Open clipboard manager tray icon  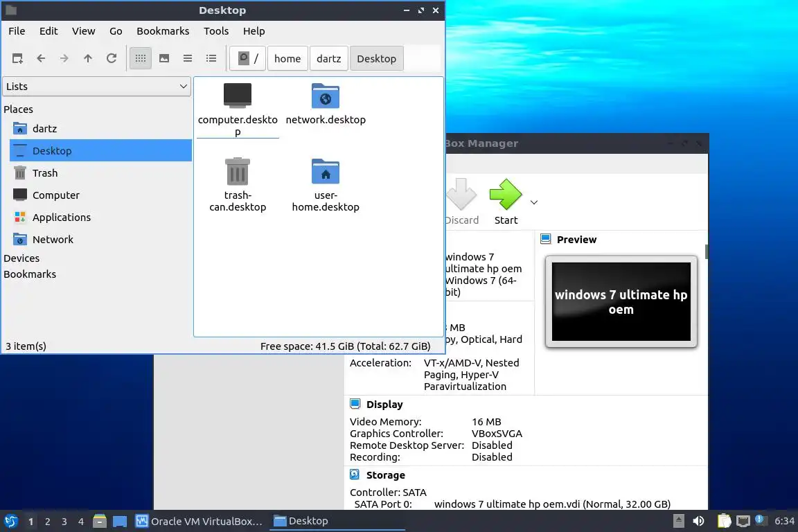click(x=724, y=522)
